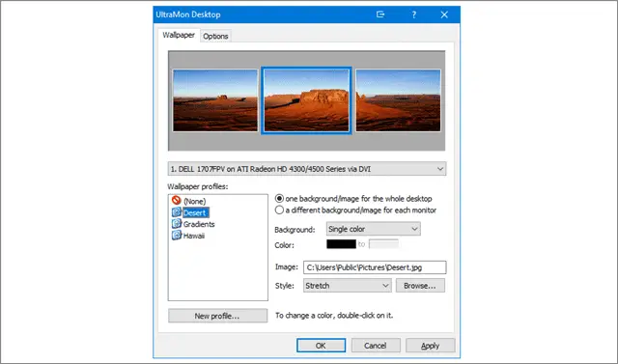The height and width of the screenshot is (364, 618).
Task: Select the Hawaii wallpaper profile
Action: [194, 236]
